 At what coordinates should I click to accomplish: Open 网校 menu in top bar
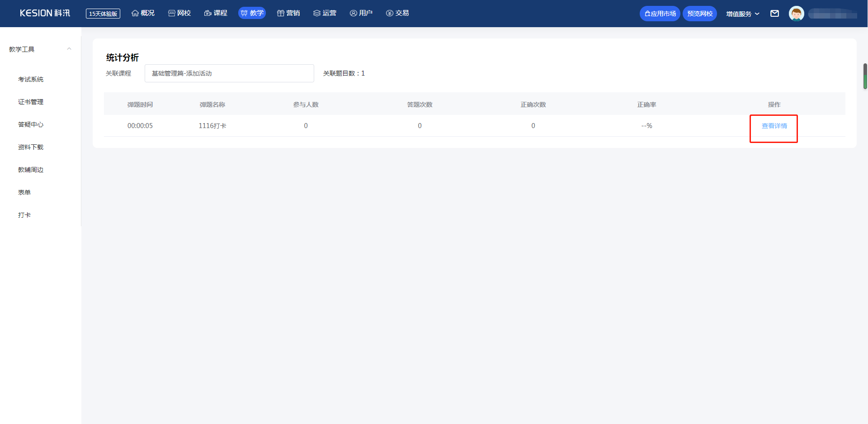179,13
